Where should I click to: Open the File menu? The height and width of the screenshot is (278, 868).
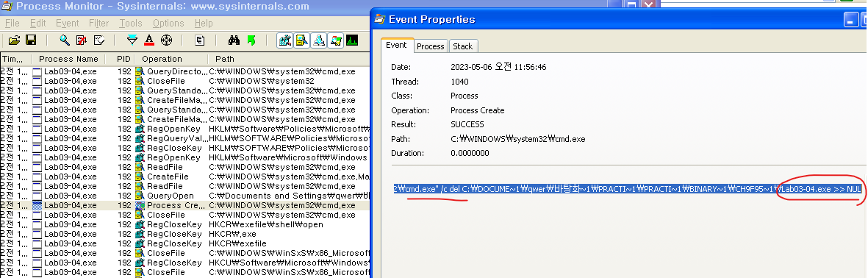coord(12,24)
